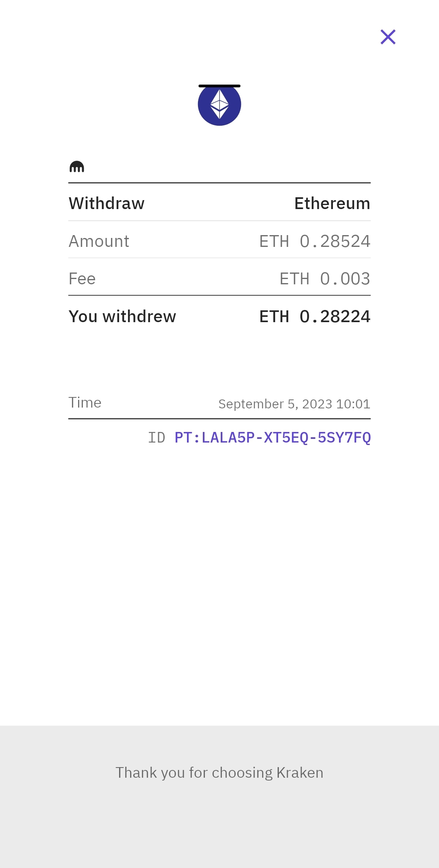Tap the Kraken logo icon

pyautogui.click(x=77, y=167)
